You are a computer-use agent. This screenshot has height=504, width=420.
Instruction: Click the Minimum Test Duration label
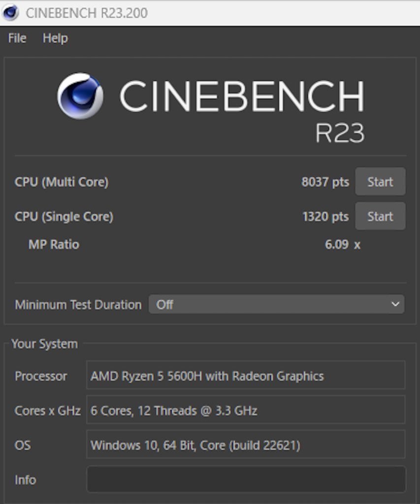(78, 305)
